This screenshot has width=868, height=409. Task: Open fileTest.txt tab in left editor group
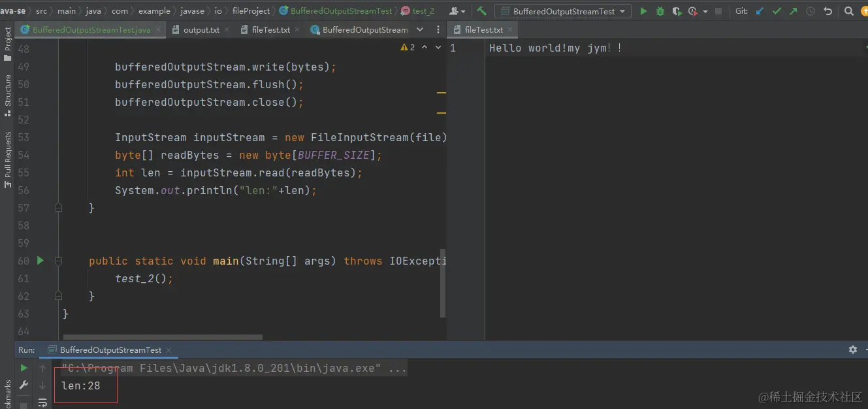[x=270, y=30]
